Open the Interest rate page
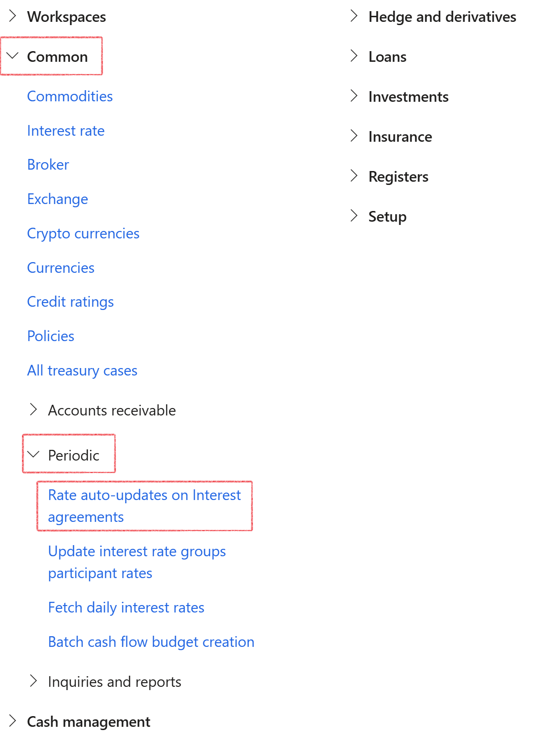This screenshot has width=560, height=744. [x=65, y=131]
